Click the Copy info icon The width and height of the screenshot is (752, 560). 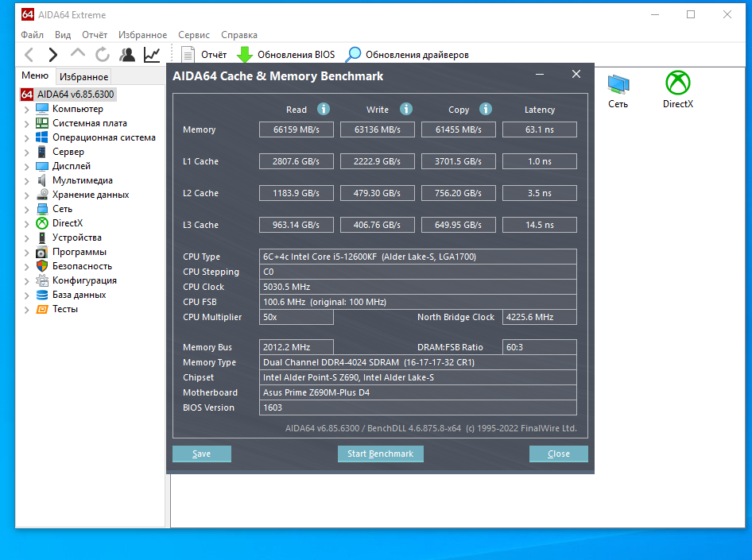486,110
